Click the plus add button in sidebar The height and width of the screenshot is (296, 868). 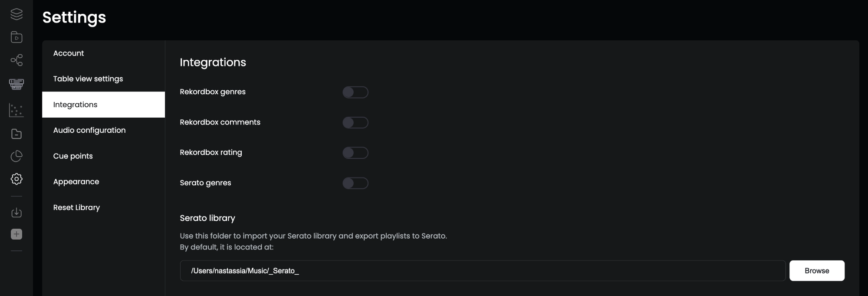point(16,234)
